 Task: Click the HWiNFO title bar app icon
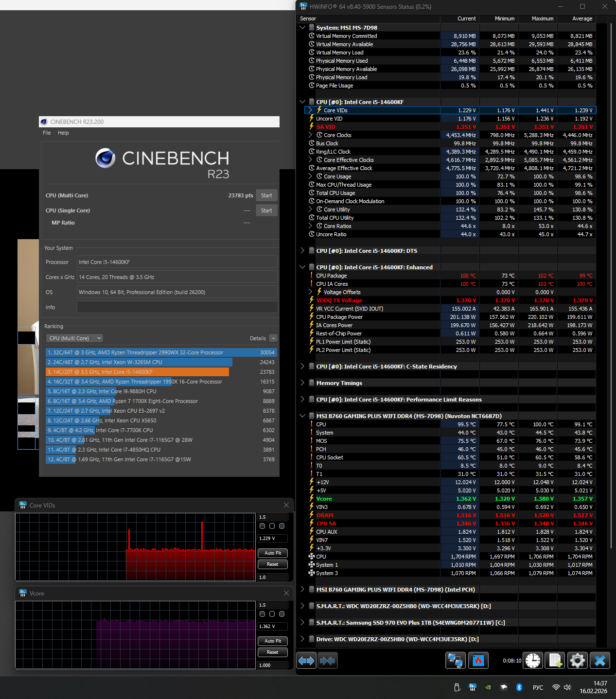click(x=303, y=6)
